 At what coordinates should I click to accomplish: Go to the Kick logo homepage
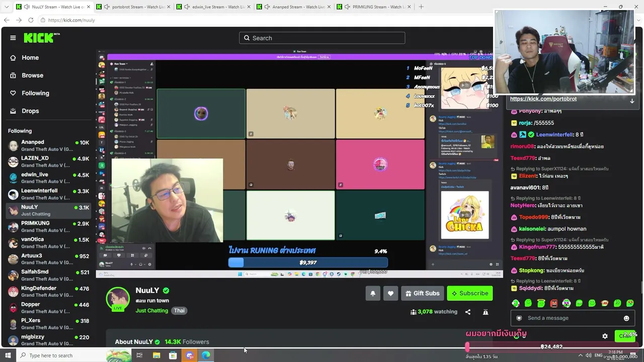[x=42, y=38]
